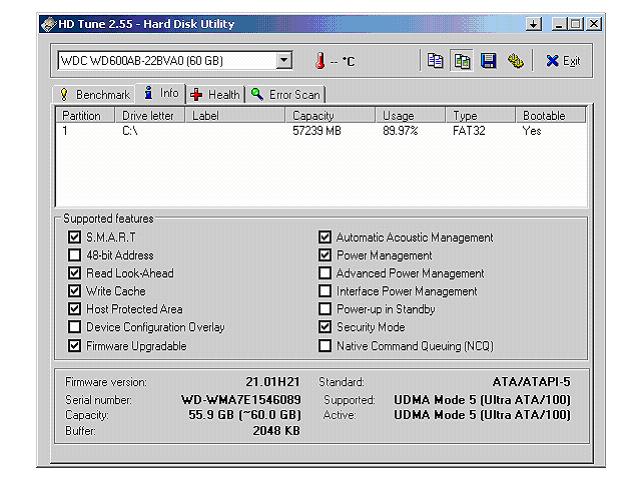Viewport: 640px width, 480px height.
Task: Select the C:\ drive letter cell
Action: click(130, 131)
